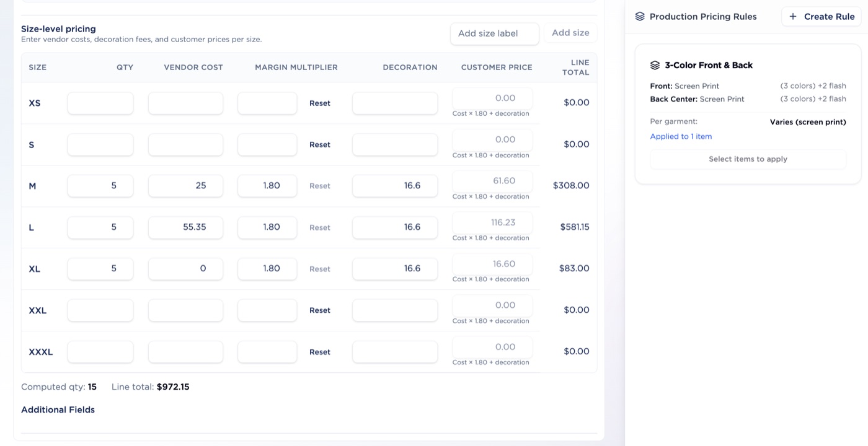The height and width of the screenshot is (446, 868).
Task: Click the L customer price 116.23 field
Action: pyautogui.click(x=492, y=222)
